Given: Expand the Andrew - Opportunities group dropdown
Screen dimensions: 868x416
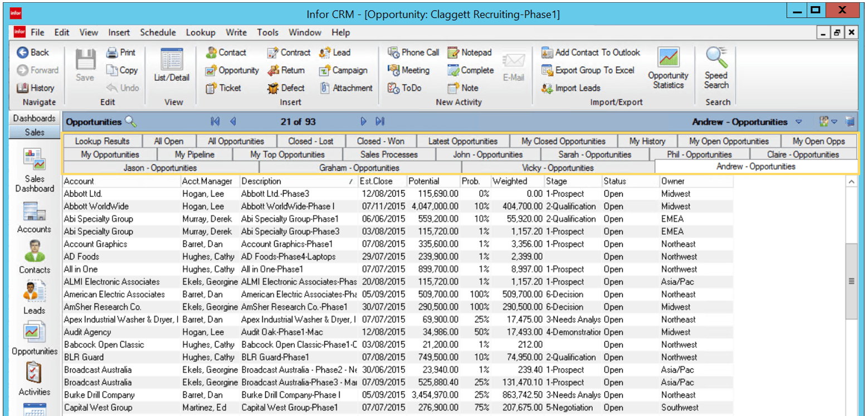Looking at the screenshot, I should coord(798,122).
